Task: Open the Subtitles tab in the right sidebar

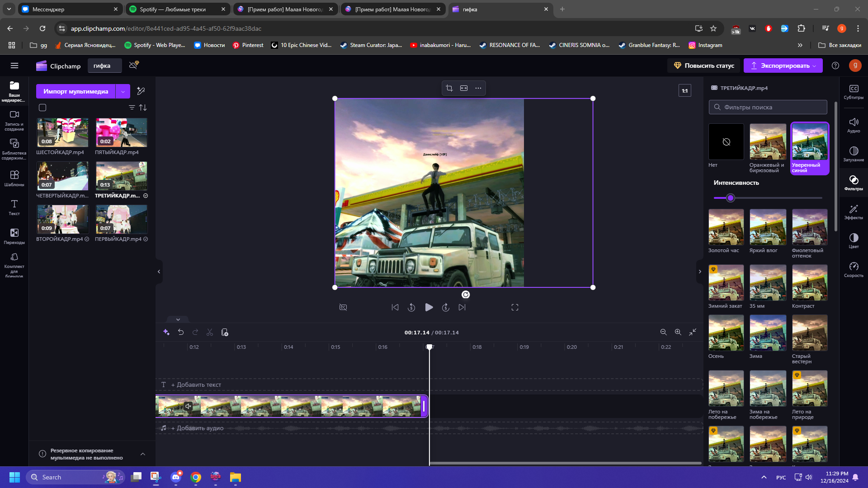Action: tap(854, 92)
